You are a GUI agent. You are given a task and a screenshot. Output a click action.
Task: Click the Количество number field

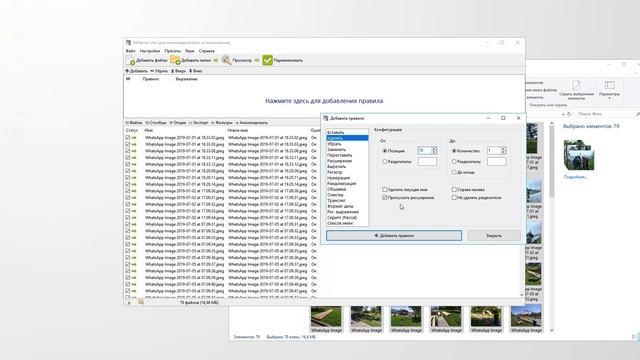[x=493, y=151]
